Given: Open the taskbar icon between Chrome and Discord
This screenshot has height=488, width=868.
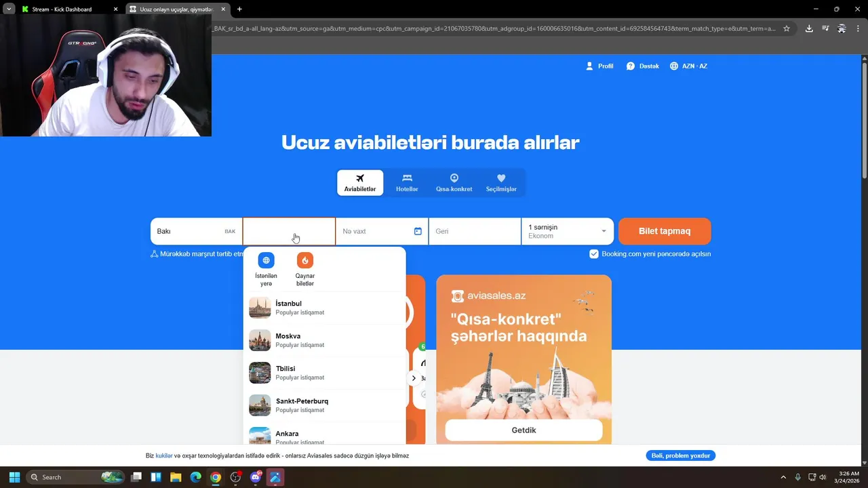Looking at the screenshot, I should click(x=235, y=477).
